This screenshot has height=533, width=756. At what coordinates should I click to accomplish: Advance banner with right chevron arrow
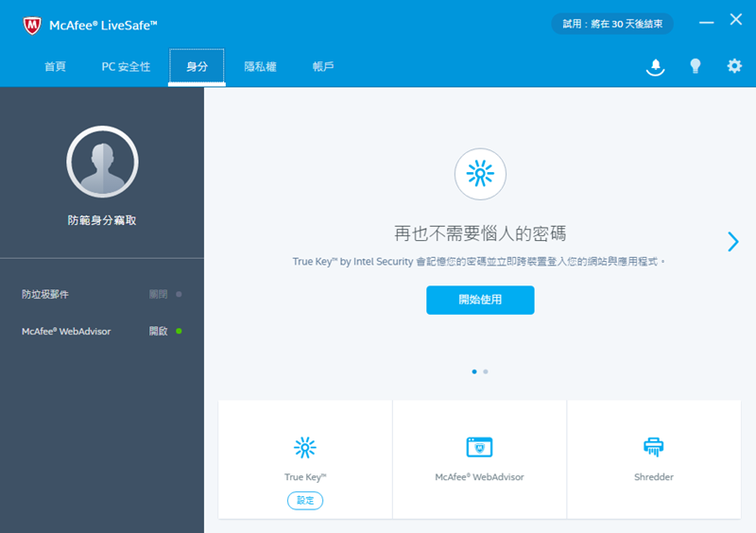(x=733, y=241)
